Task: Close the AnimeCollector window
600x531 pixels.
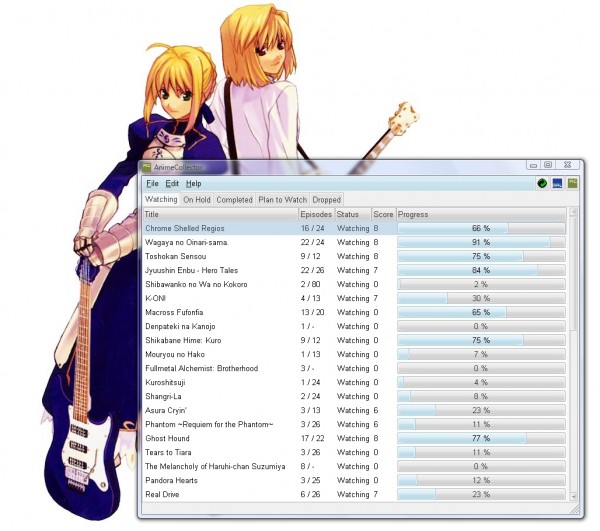Action: pos(567,165)
